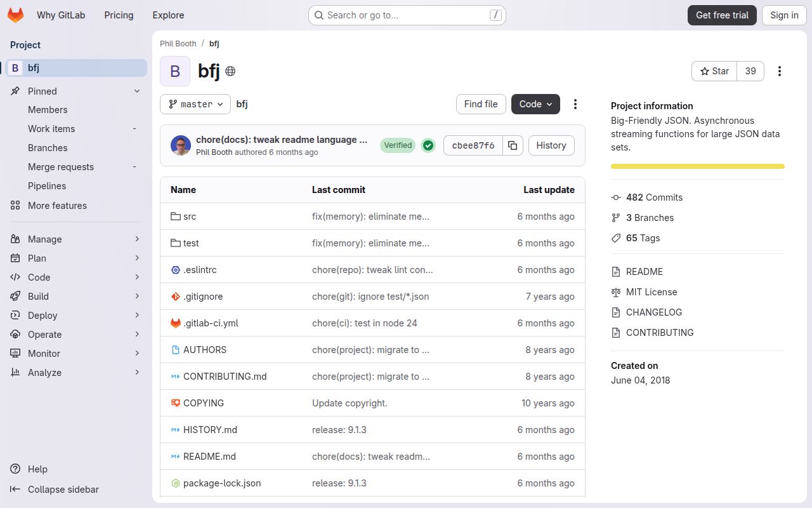
Task: Click the Tags icon in project info
Action: tap(616, 238)
